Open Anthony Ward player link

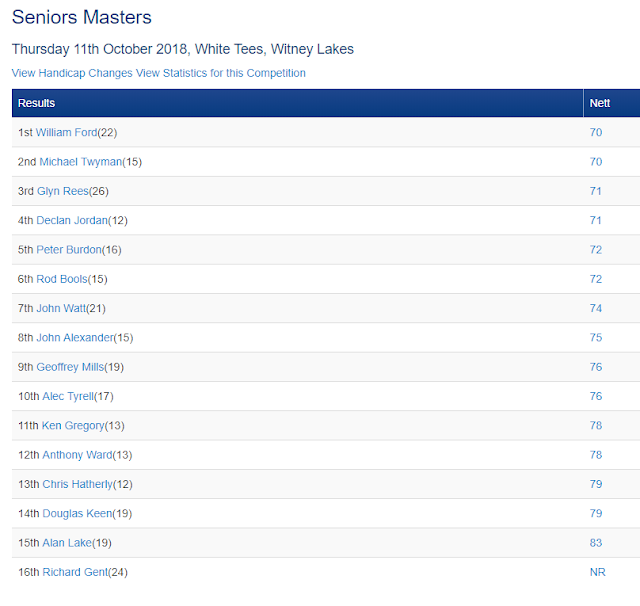click(x=78, y=455)
